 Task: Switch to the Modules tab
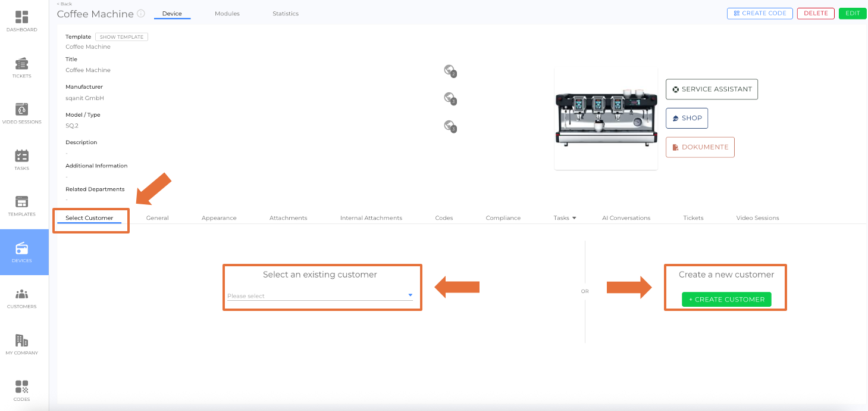coord(227,14)
